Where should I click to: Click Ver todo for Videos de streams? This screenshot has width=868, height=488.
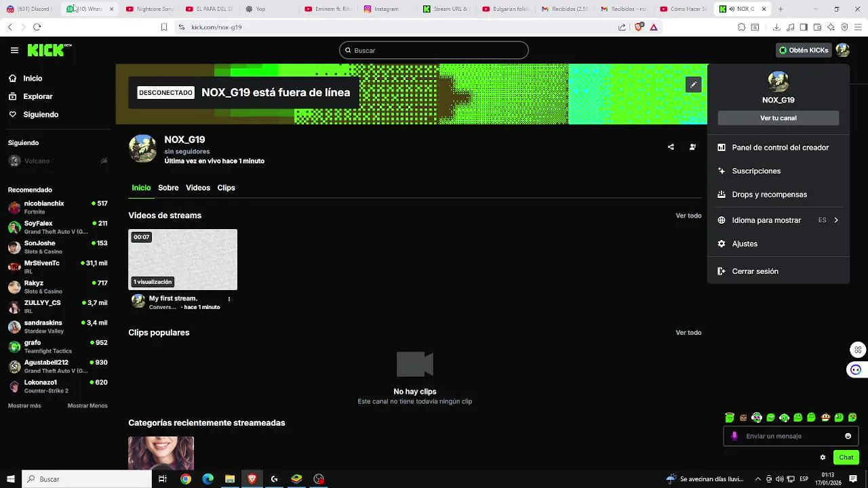click(688, 216)
